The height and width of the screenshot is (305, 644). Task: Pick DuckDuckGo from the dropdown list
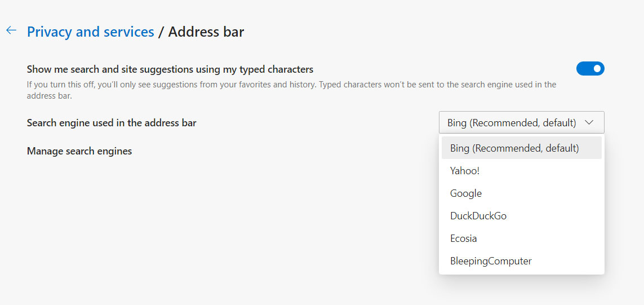[x=522, y=216]
